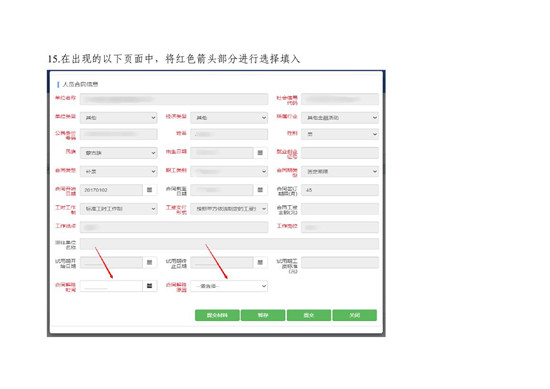Click the 出生日期 date input
The image size is (550, 389).
222,153
